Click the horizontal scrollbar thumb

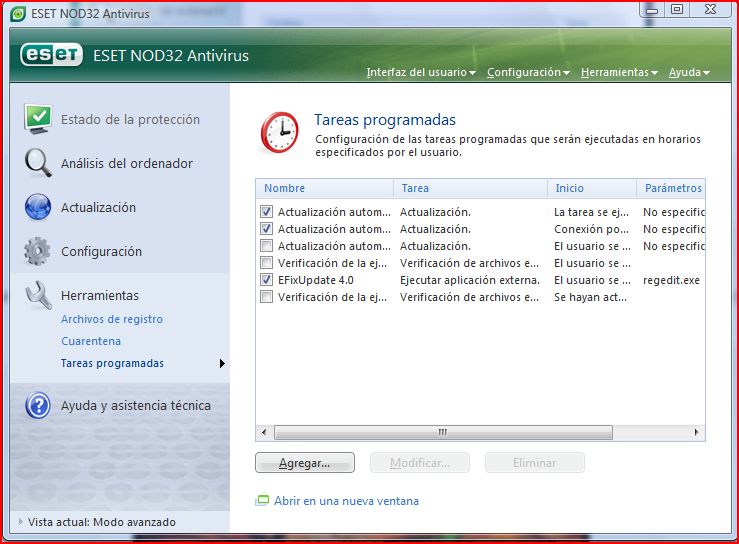[443, 432]
